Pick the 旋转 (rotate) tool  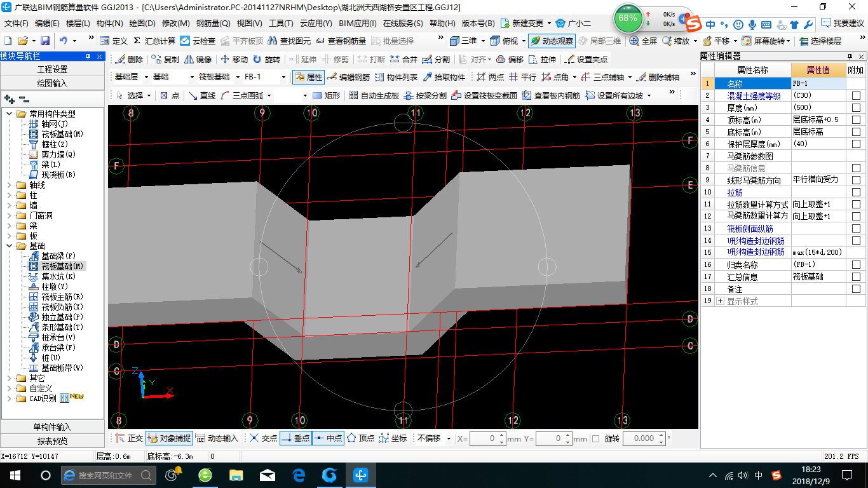click(267, 60)
